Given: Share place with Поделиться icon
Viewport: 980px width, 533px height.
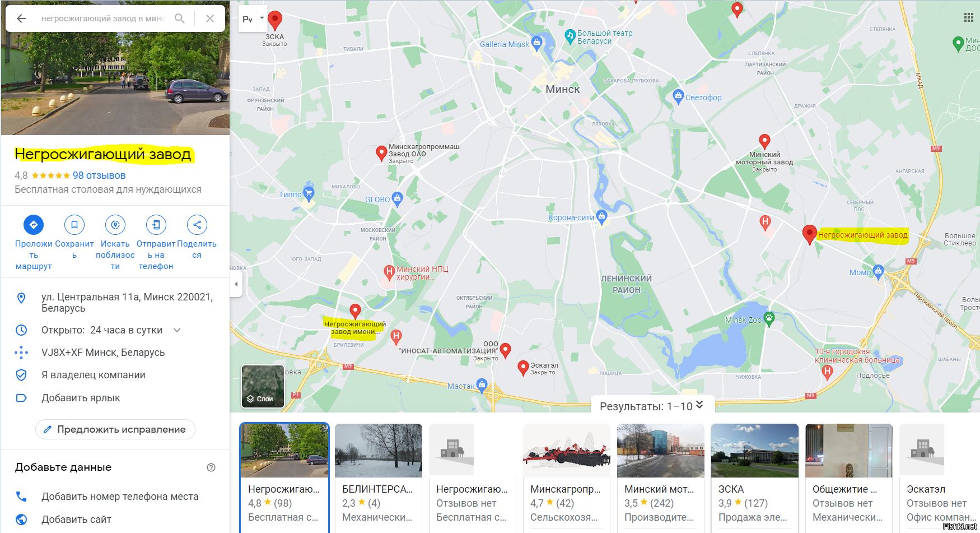Looking at the screenshot, I should (x=197, y=225).
